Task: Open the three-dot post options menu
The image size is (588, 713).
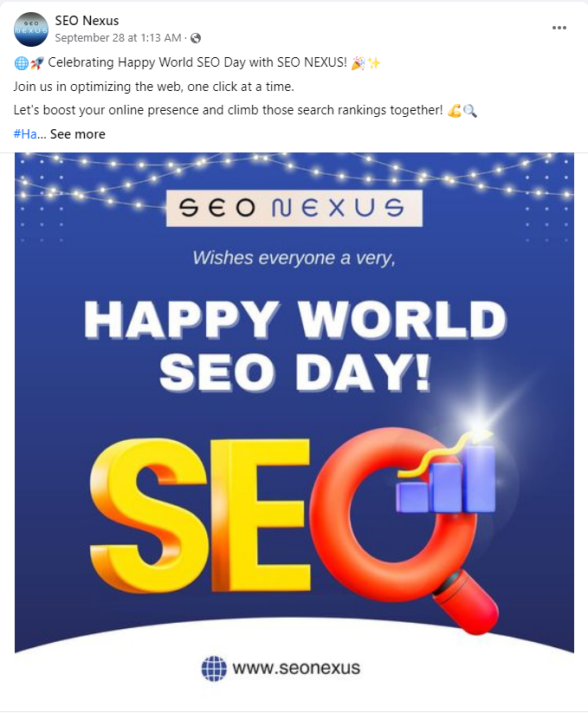Action: 559,28
